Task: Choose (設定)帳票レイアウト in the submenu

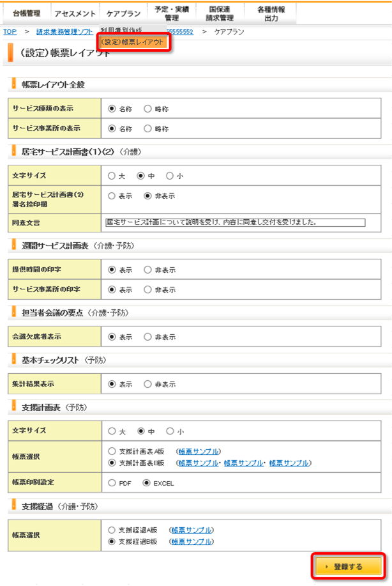Action: click(x=133, y=42)
